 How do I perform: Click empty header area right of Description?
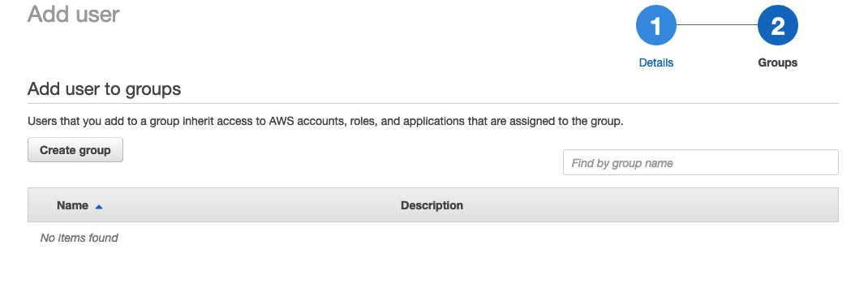click(651, 205)
